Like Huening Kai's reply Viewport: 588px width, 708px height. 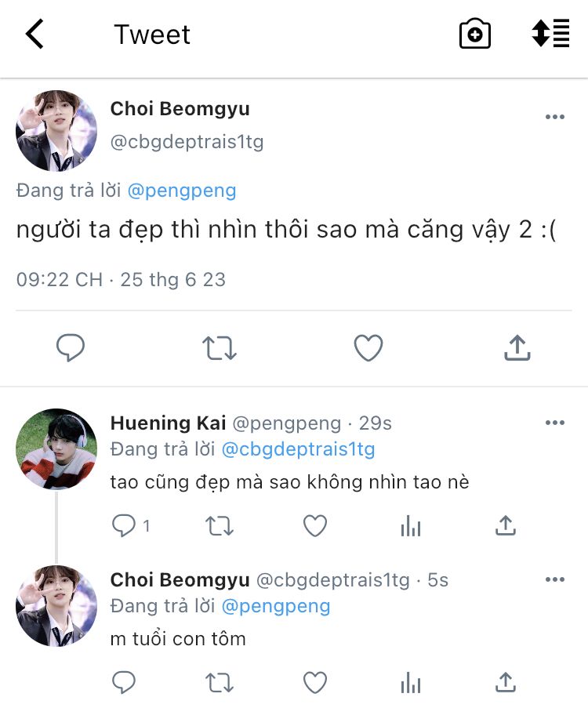pos(315,526)
